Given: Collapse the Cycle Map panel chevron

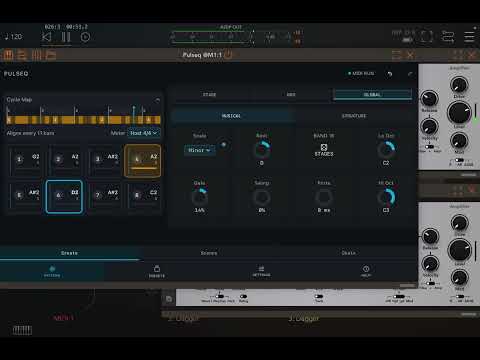Looking at the screenshot, I should tap(157, 100).
